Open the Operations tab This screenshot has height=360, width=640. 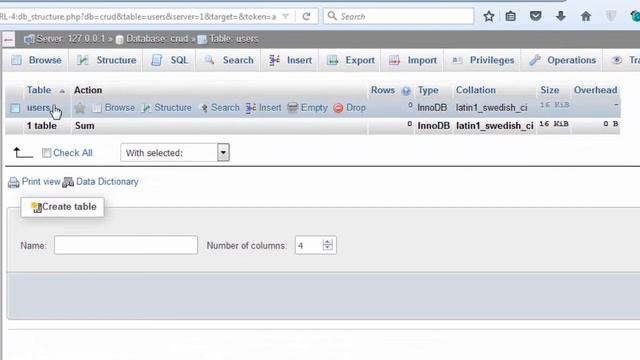coord(562,60)
